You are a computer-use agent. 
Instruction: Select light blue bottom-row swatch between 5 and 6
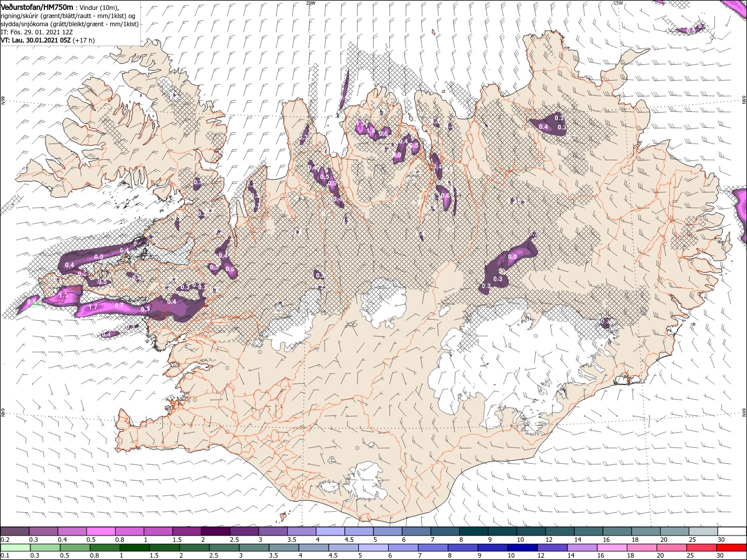[373, 548]
